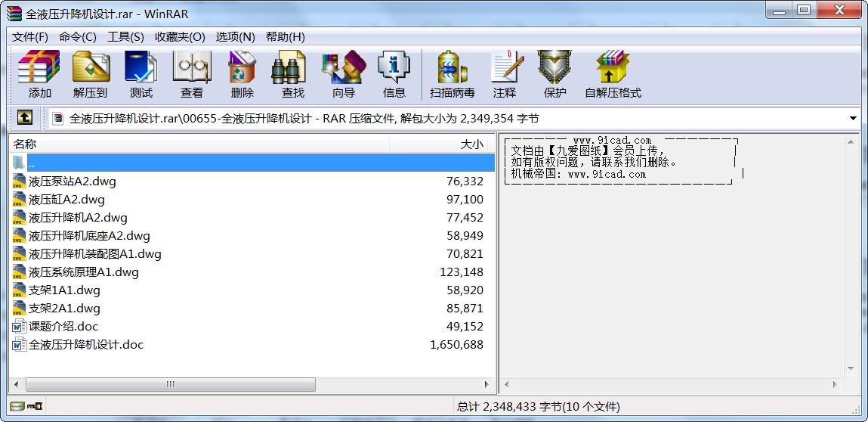The height and width of the screenshot is (422, 868).
Task: Select file name 支架1A1.dwg
Action: coord(64,290)
